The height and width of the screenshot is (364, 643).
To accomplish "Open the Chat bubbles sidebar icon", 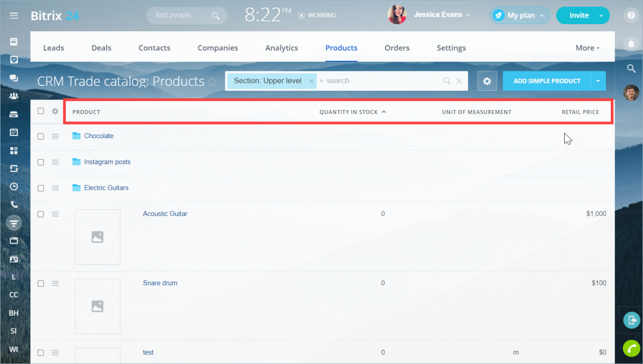I will pyautogui.click(x=14, y=78).
